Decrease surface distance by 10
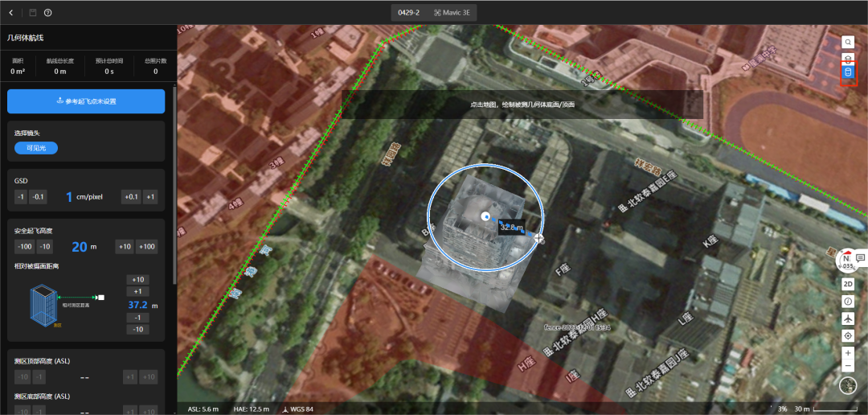 (x=138, y=330)
